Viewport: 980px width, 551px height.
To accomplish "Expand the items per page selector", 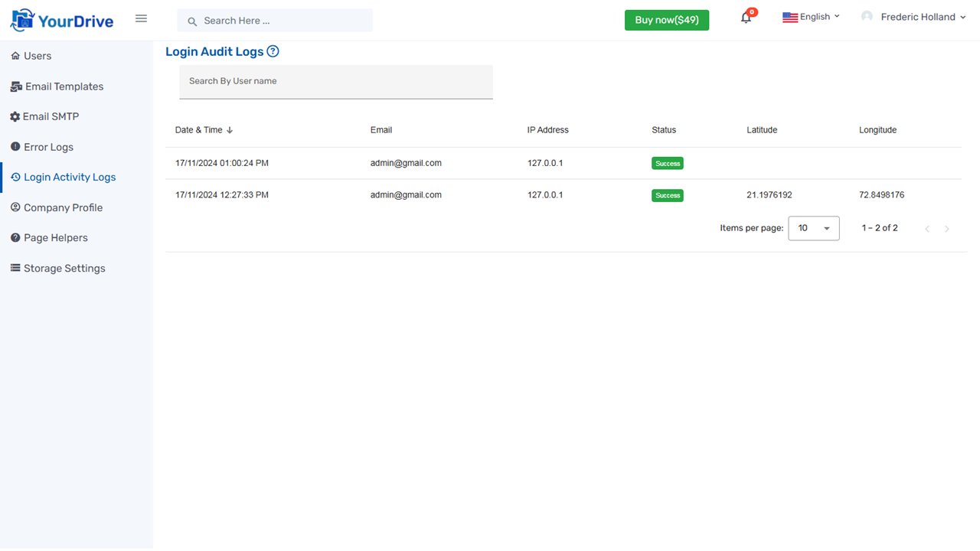I will click(x=813, y=227).
